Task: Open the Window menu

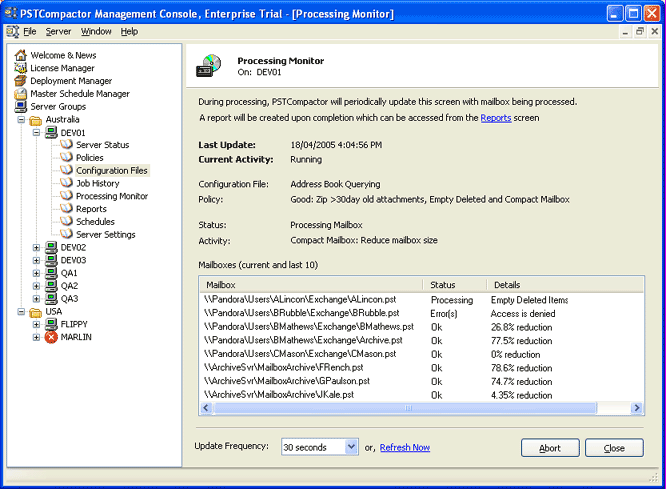Action: point(96,31)
